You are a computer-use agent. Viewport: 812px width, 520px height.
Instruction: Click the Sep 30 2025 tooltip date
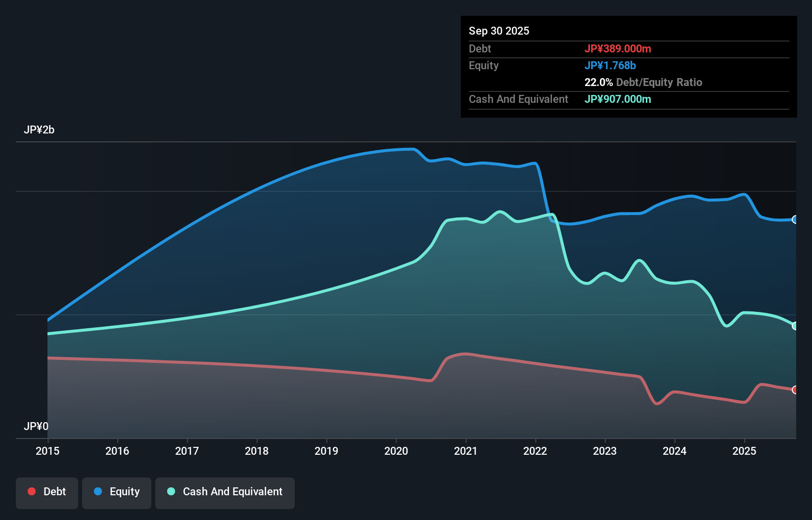[499, 31]
